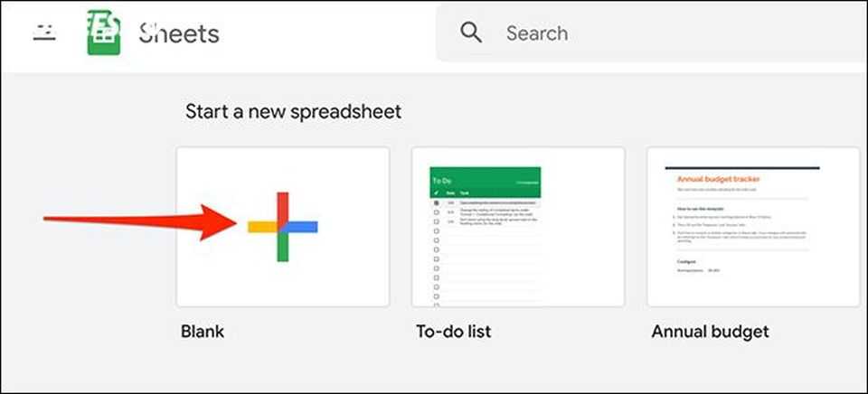The width and height of the screenshot is (868, 394).
Task: Select the Blank template label
Action: pos(203,332)
